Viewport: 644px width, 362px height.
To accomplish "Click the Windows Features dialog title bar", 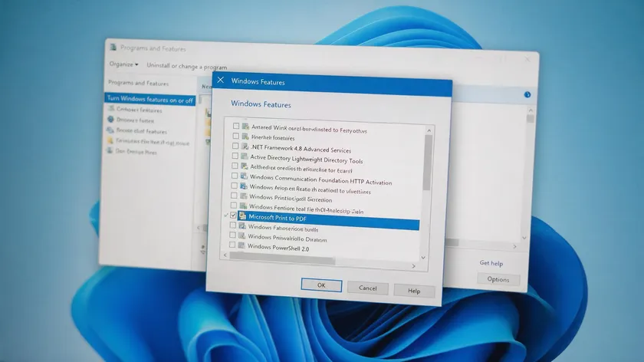I will click(x=332, y=84).
